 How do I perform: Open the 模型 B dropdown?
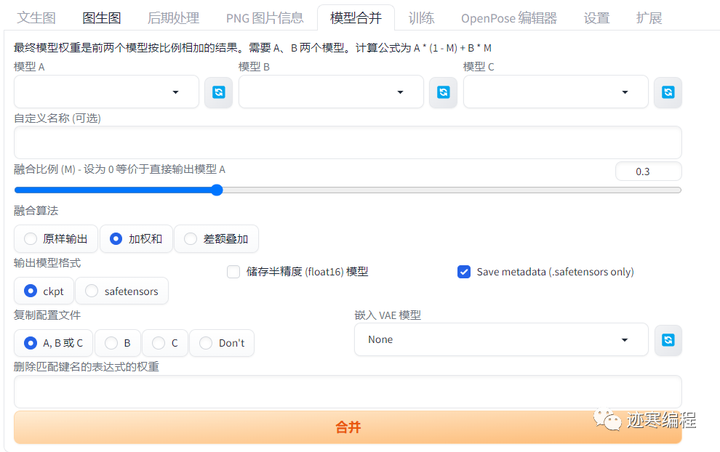[x=331, y=92]
